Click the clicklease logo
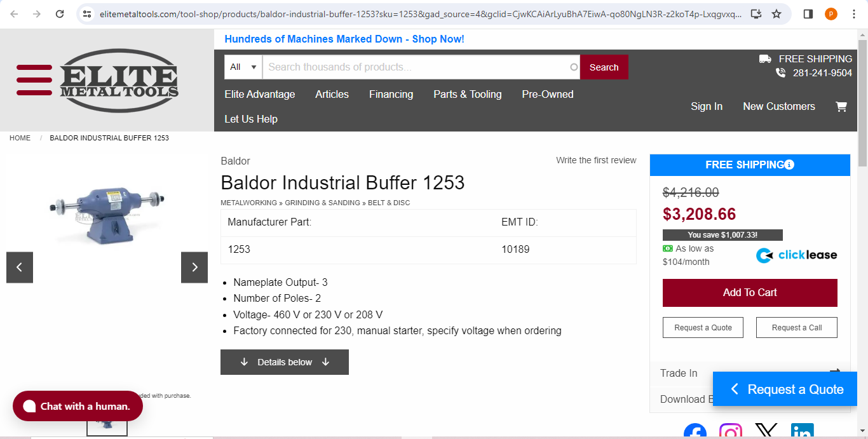Viewport: 868px width, 439px height. [x=796, y=255]
